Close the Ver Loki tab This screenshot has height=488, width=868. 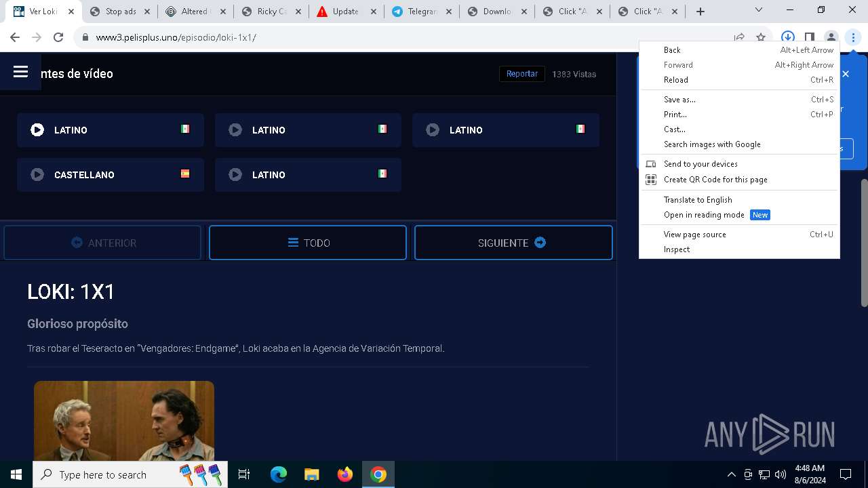click(x=71, y=12)
